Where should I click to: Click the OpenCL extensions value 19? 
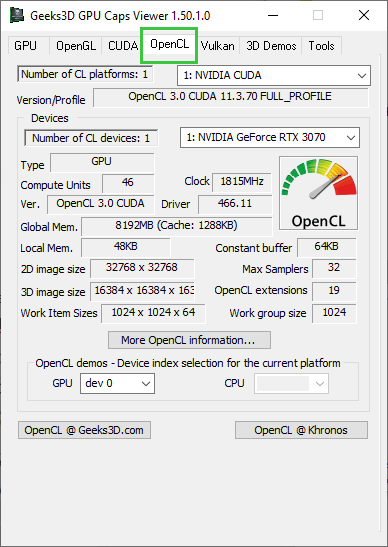tap(334, 291)
